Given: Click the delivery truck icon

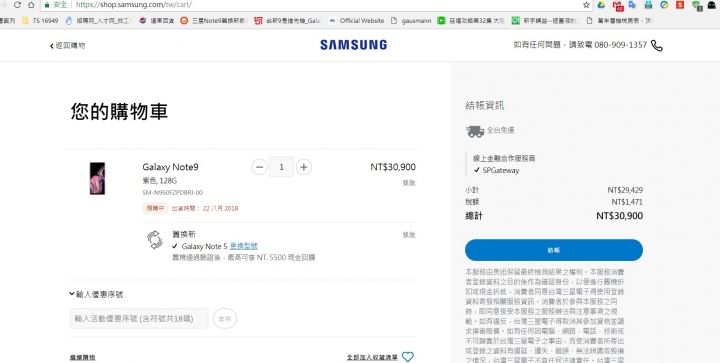Looking at the screenshot, I should point(475,132).
